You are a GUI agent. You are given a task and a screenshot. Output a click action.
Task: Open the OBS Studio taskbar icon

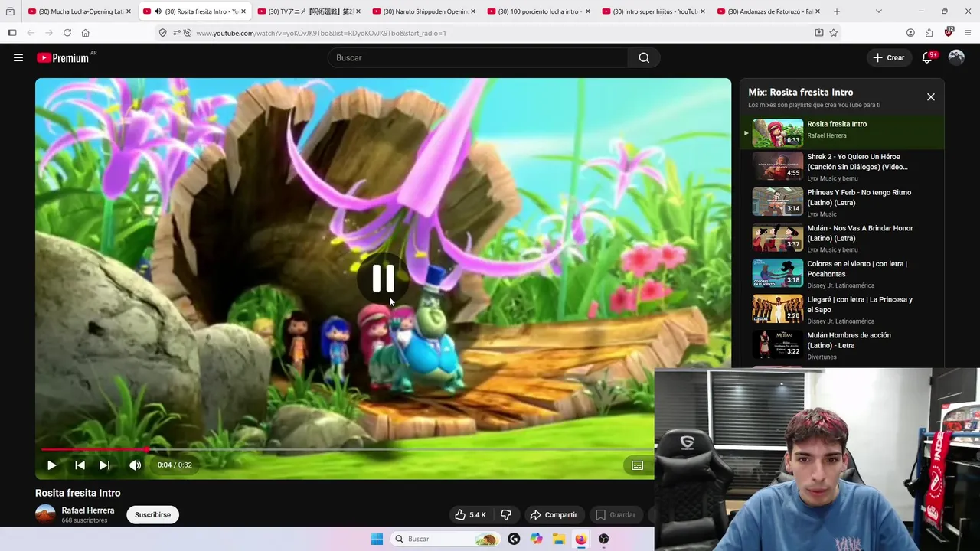(x=604, y=539)
